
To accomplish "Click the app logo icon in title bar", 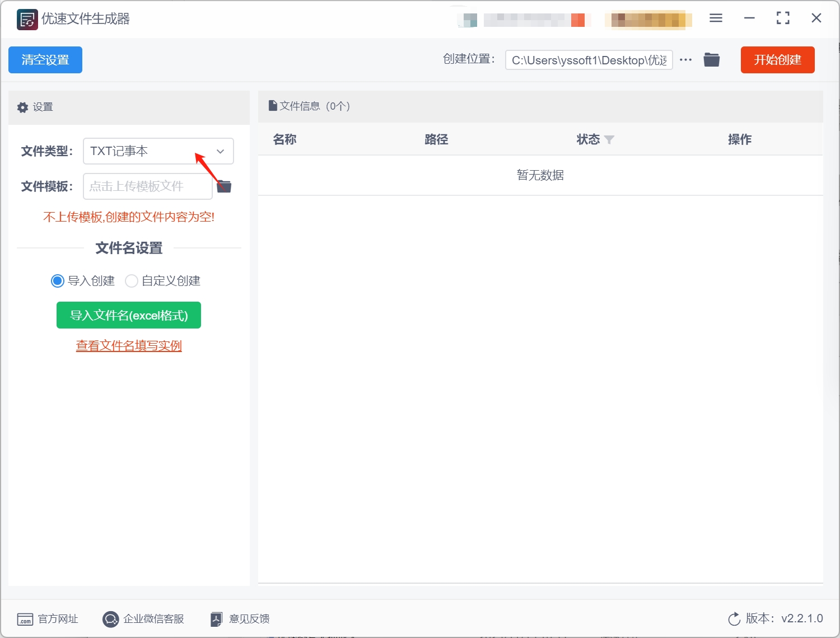I will click(x=27, y=20).
